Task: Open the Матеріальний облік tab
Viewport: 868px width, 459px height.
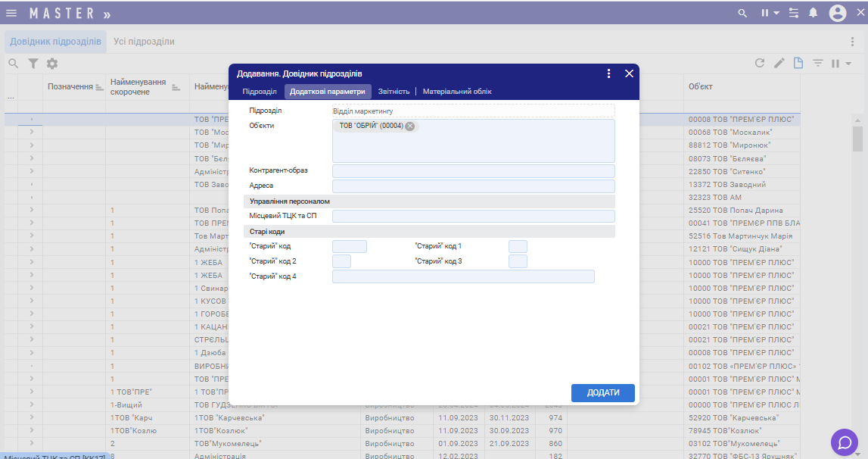Action: tap(457, 92)
